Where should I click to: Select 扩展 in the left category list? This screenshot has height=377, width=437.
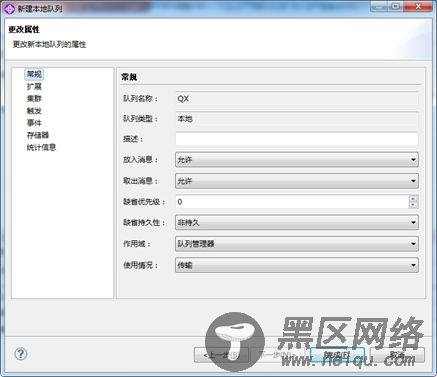(34, 86)
